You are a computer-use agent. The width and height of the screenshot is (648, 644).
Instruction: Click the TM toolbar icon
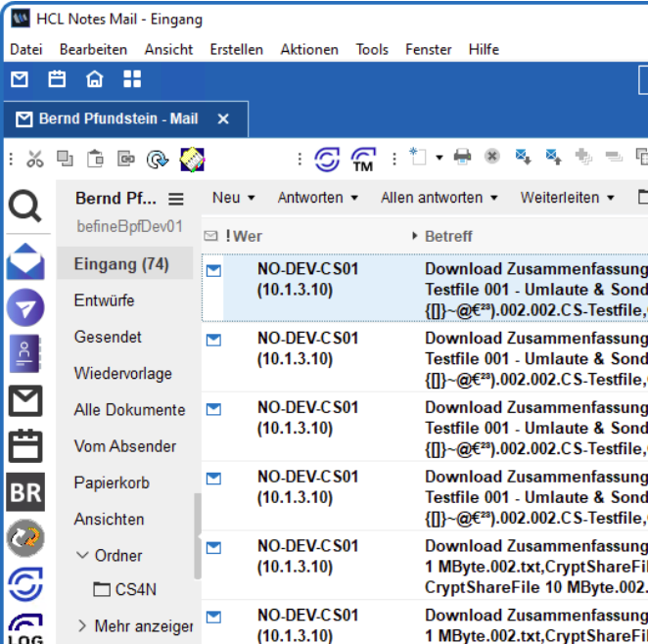coord(363,159)
